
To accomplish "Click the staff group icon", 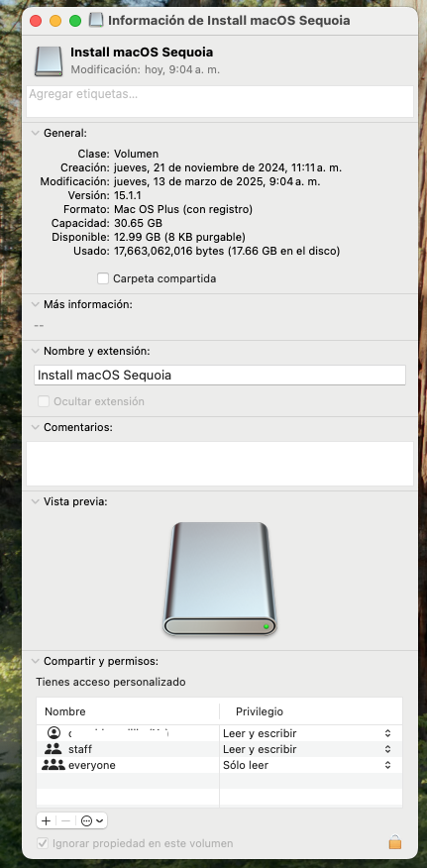I will point(53,749).
